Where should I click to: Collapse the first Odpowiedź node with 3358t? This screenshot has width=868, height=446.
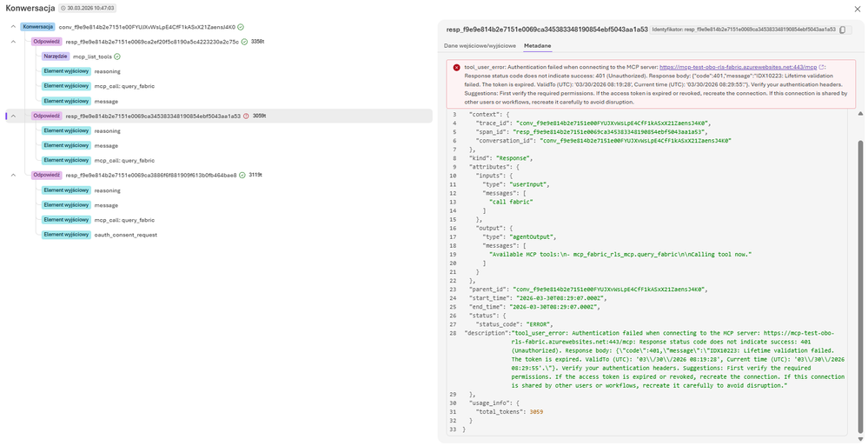(x=13, y=42)
